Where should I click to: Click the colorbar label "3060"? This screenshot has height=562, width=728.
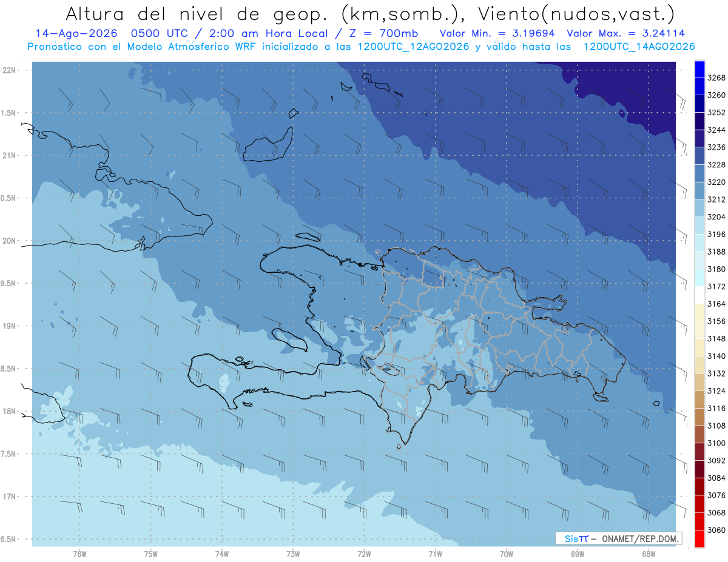pyautogui.click(x=716, y=530)
